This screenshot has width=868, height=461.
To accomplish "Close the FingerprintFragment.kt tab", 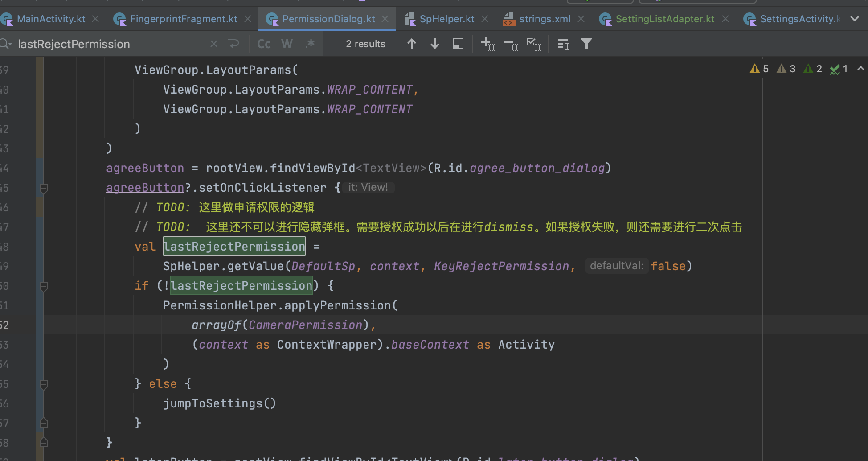I will [x=248, y=19].
